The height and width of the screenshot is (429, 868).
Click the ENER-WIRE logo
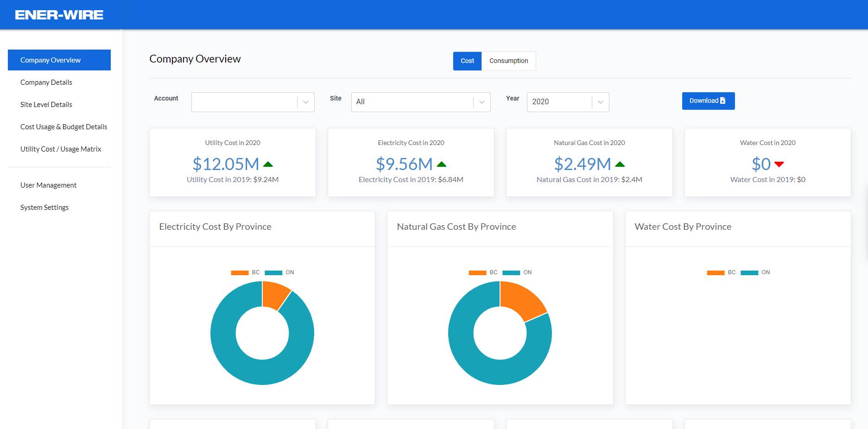[x=59, y=15]
